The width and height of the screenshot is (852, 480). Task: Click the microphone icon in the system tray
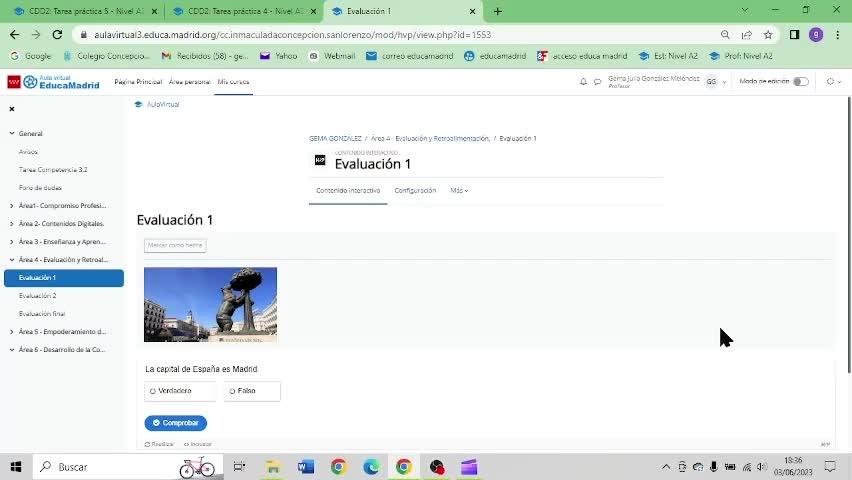pos(713,467)
